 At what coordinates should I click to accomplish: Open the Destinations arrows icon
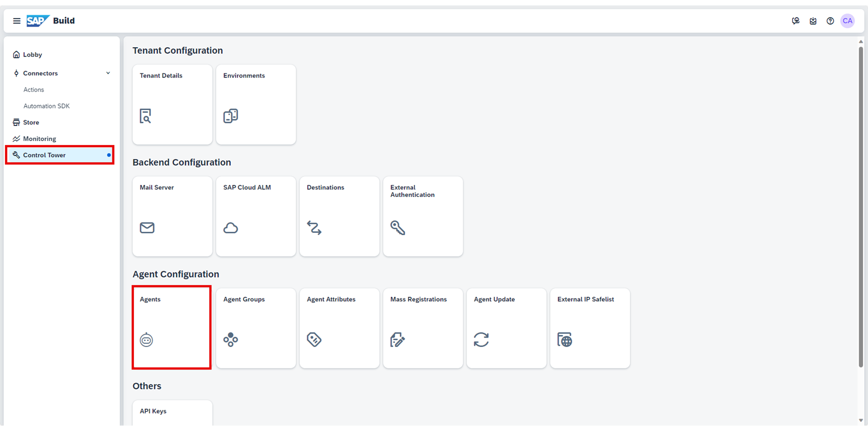pos(314,228)
